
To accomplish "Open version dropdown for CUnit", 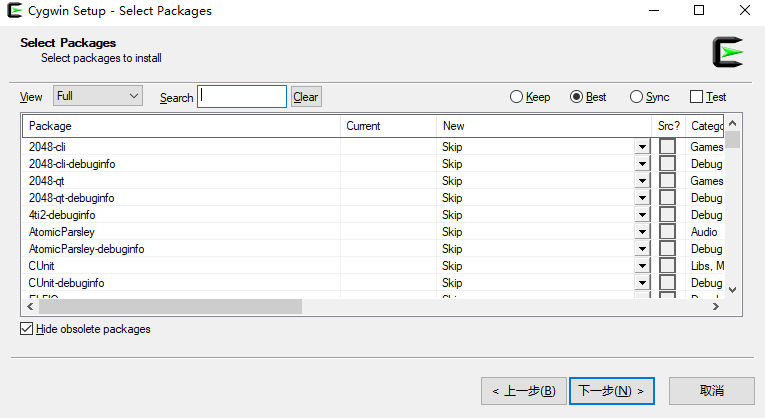I will point(643,266).
